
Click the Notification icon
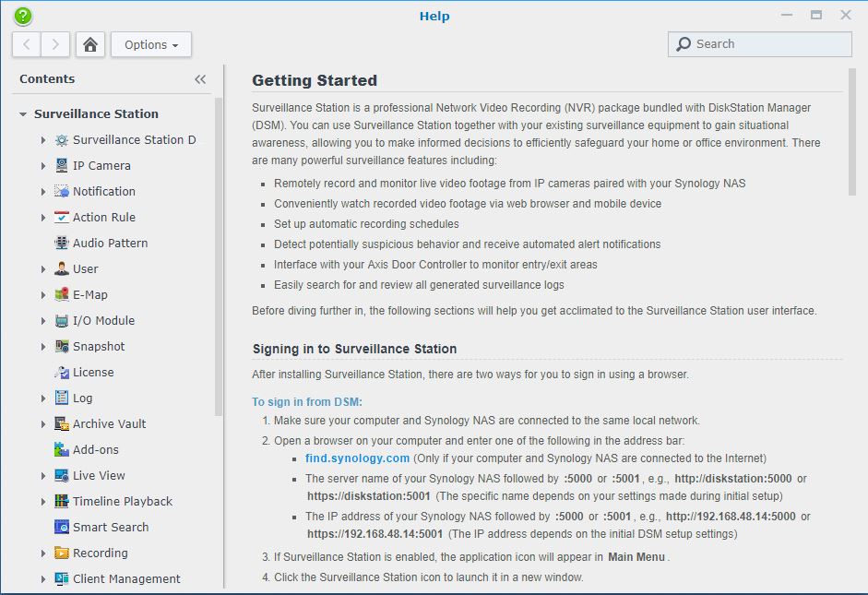pyautogui.click(x=62, y=192)
